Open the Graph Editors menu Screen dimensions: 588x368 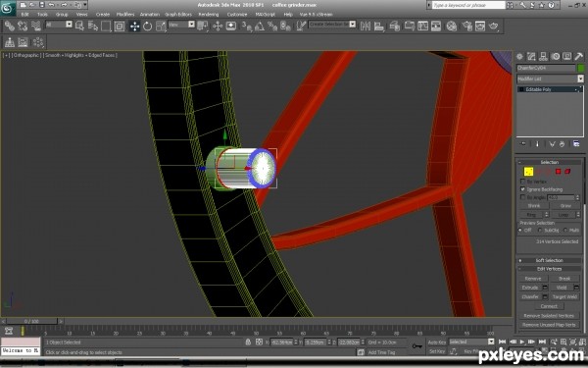pos(178,15)
